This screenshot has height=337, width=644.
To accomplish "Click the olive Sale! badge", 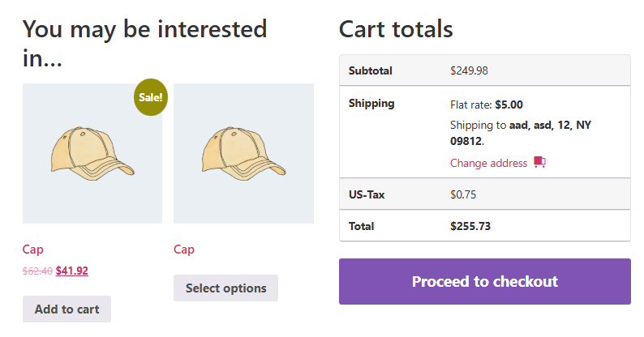I will (151, 97).
